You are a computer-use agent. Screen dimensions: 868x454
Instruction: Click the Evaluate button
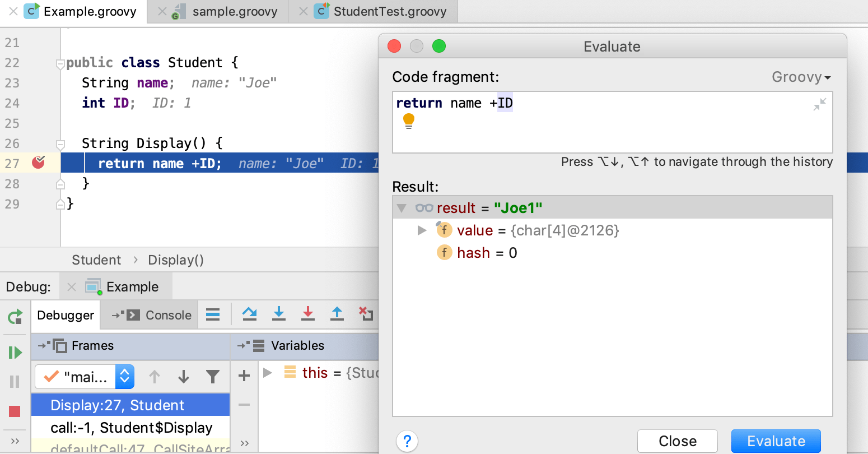(x=776, y=441)
